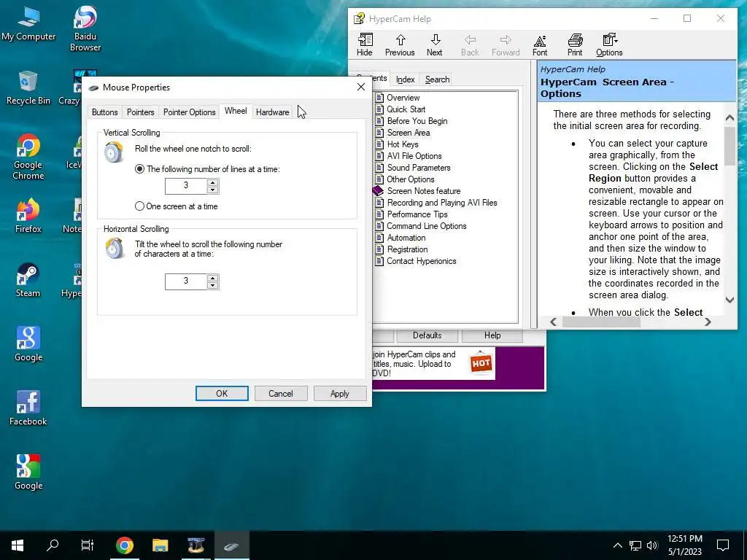The width and height of the screenshot is (747, 560).
Task: Click horizontal scroll right arrow in help
Action: (x=708, y=322)
